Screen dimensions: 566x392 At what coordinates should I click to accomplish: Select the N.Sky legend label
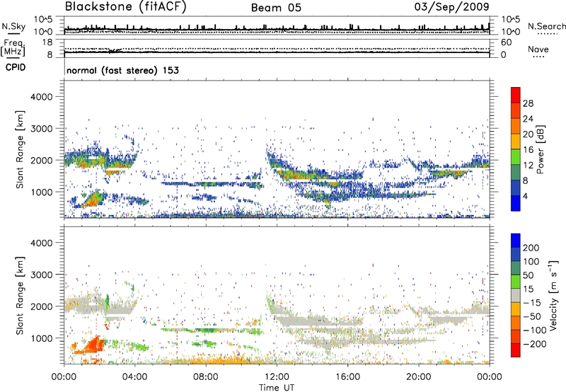(x=13, y=26)
